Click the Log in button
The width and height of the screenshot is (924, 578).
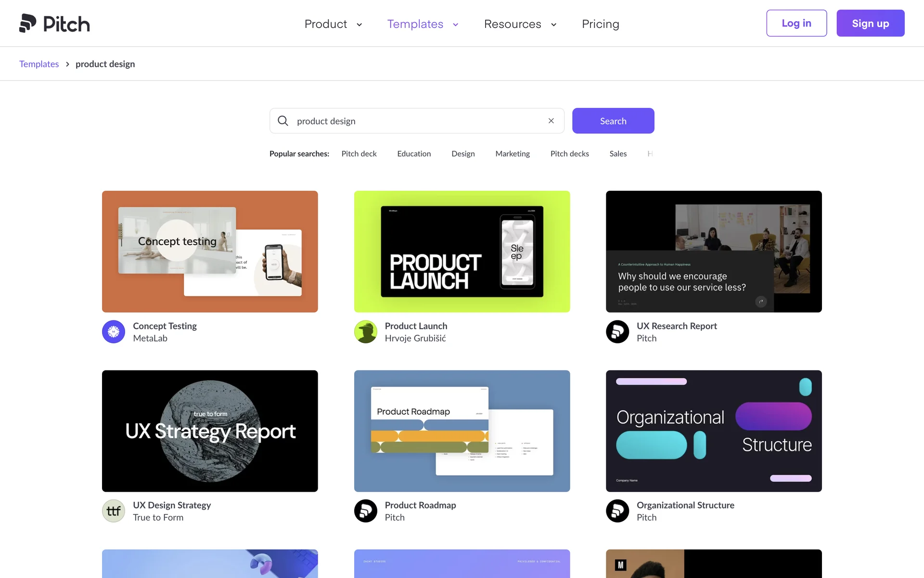pos(796,23)
